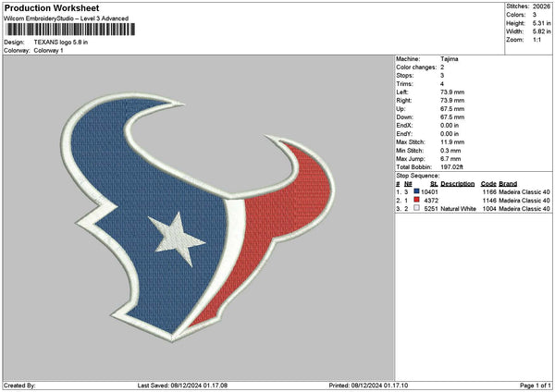Click the 'Color changes:' label
This screenshot has height=392, width=555.
(x=416, y=67)
